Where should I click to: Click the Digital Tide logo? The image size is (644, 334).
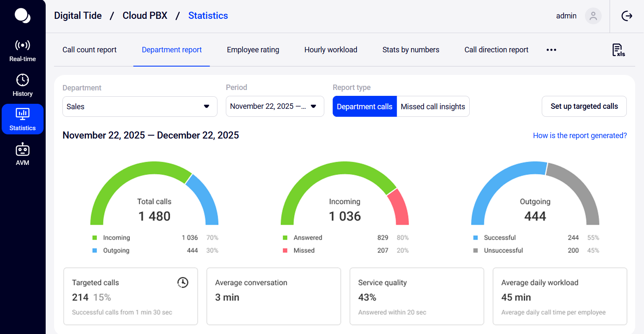click(23, 16)
